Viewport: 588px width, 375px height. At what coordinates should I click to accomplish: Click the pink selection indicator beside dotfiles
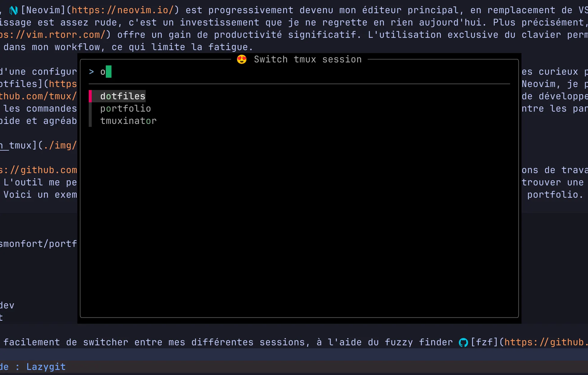[x=91, y=96]
